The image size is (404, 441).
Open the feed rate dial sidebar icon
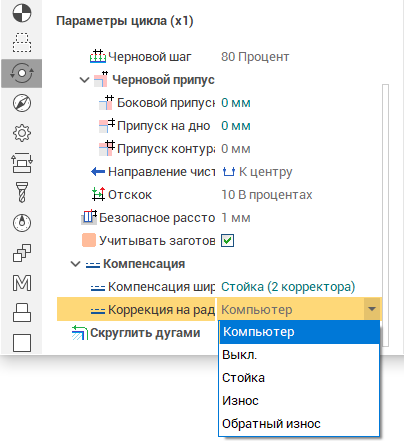click(x=22, y=222)
